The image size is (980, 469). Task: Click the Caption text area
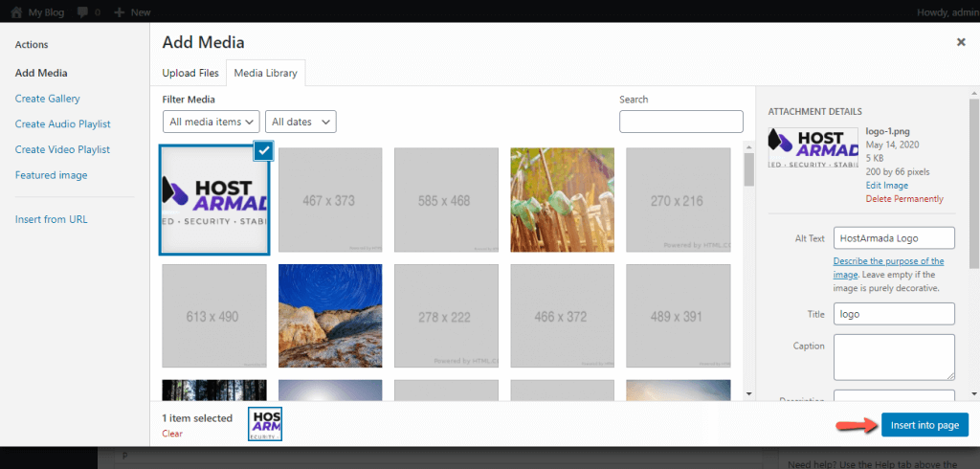[x=894, y=357]
